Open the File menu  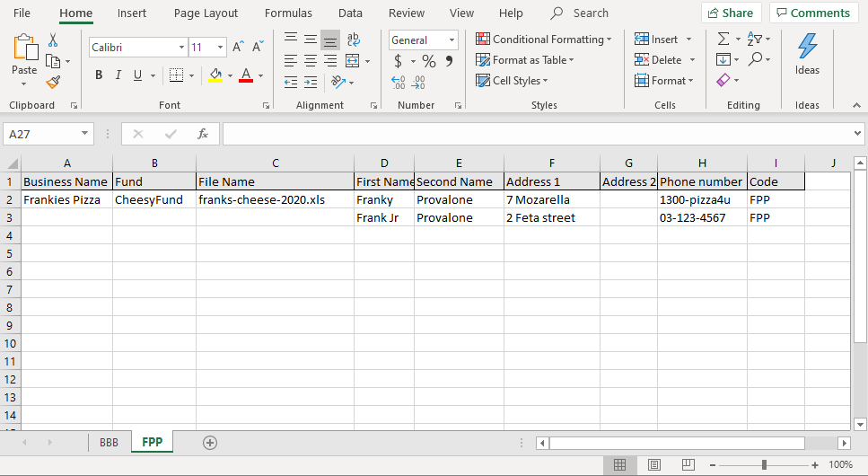click(22, 13)
